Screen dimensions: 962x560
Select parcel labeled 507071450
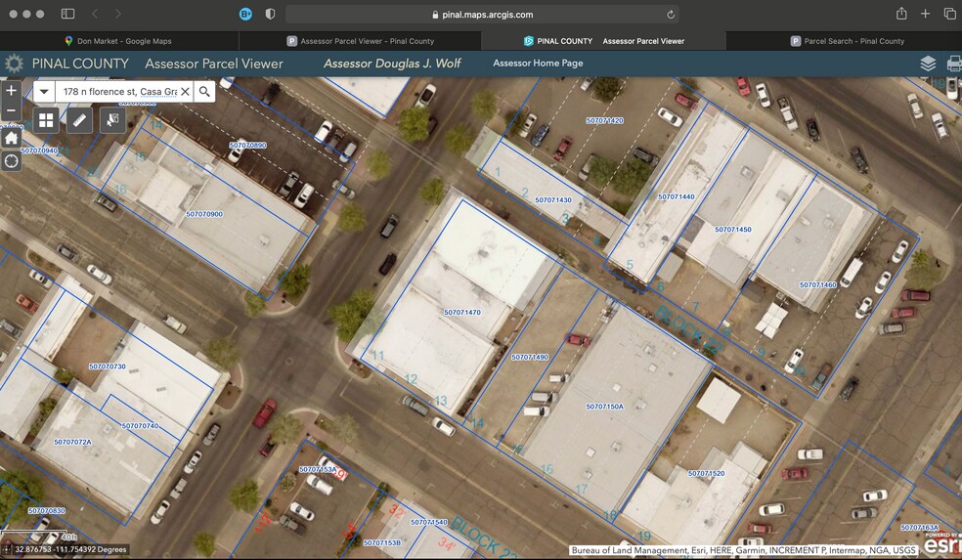[732, 230]
